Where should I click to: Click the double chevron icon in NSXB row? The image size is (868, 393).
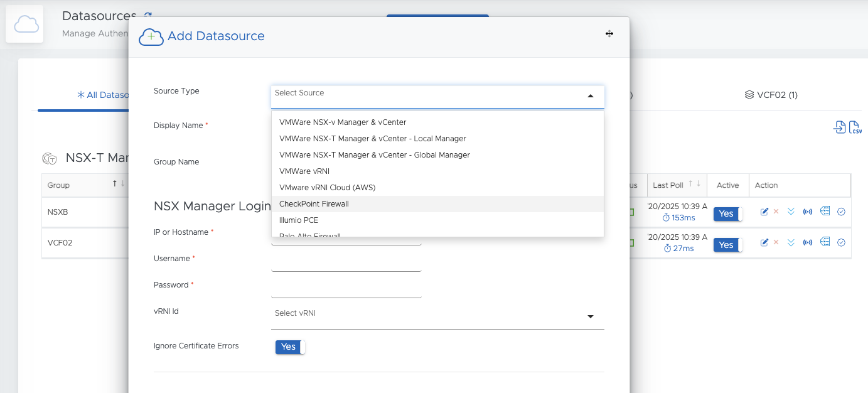pyautogui.click(x=791, y=212)
